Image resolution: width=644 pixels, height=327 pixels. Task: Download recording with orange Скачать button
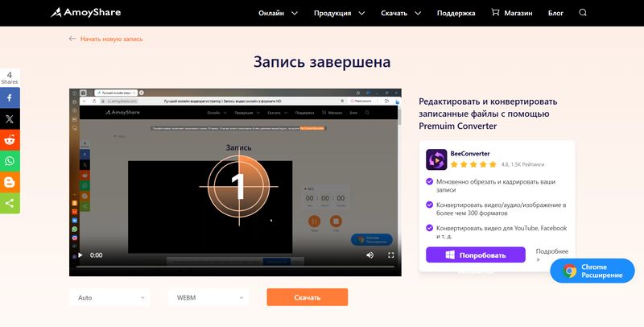click(x=308, y=297)
